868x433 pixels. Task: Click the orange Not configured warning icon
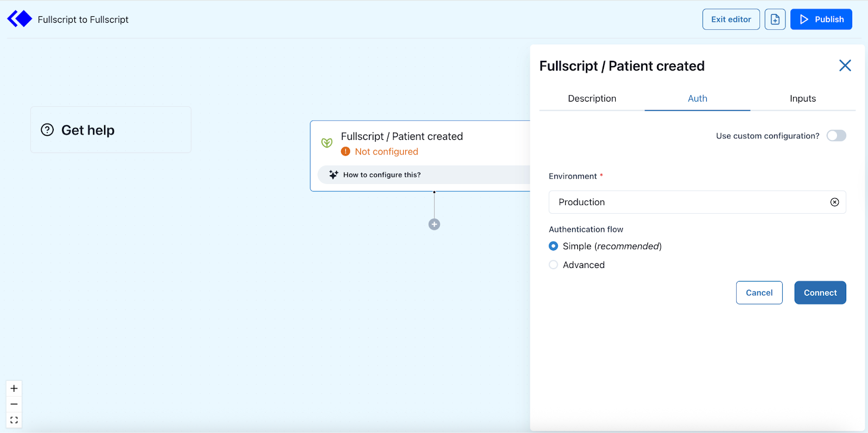pos(346,151)
